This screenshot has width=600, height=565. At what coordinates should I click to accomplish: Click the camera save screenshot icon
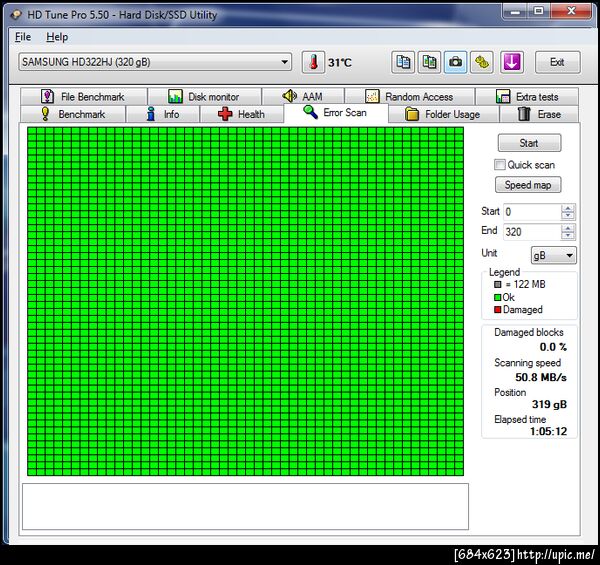coord(455,62)
